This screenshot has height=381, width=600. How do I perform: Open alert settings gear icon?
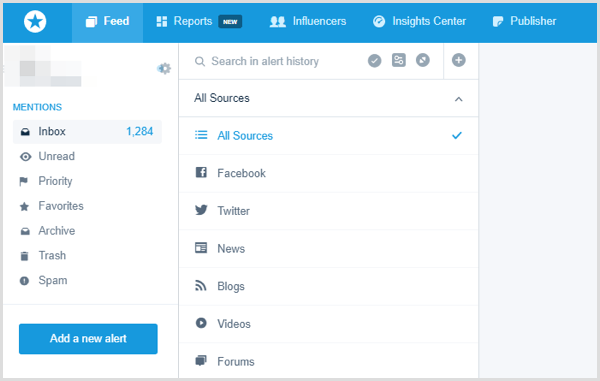[x=164, y=68]
